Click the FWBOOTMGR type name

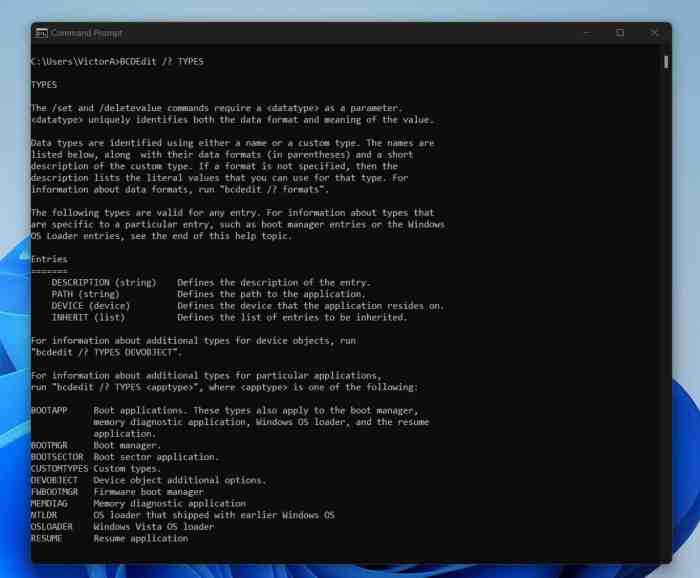pos(54,492)
